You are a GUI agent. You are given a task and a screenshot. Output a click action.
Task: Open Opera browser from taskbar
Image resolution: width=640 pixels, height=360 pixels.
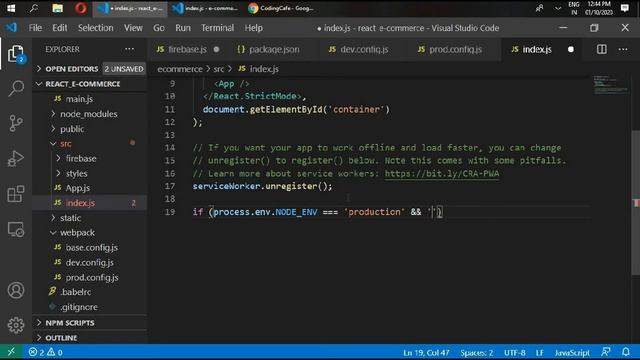[x=80, y=8]
